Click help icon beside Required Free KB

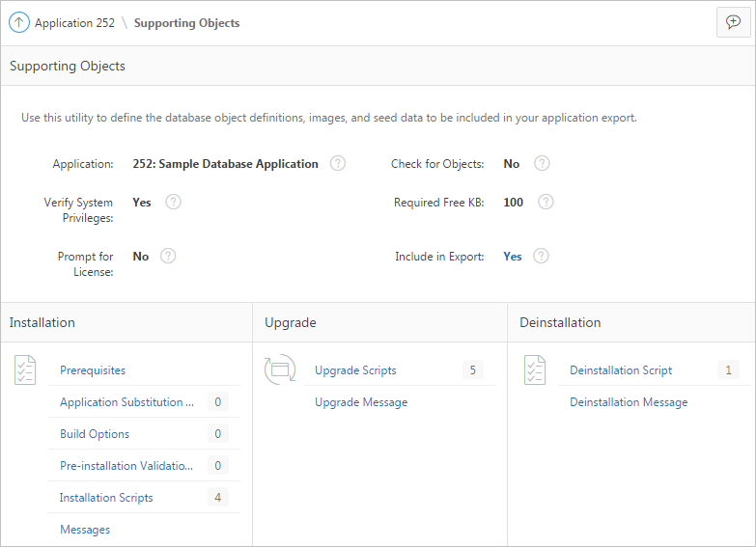point(546,203)
